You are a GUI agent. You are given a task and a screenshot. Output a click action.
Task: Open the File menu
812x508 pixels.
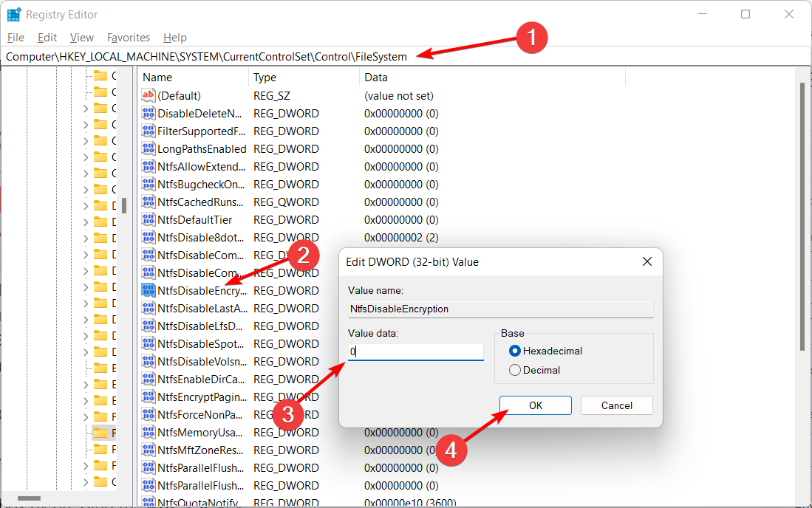point(16,37)
